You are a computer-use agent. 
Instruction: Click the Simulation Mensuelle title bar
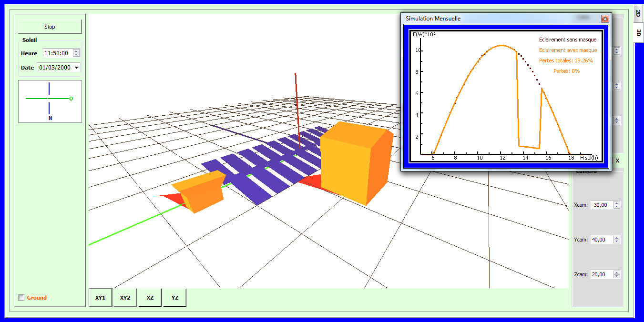tap(506, 19)
